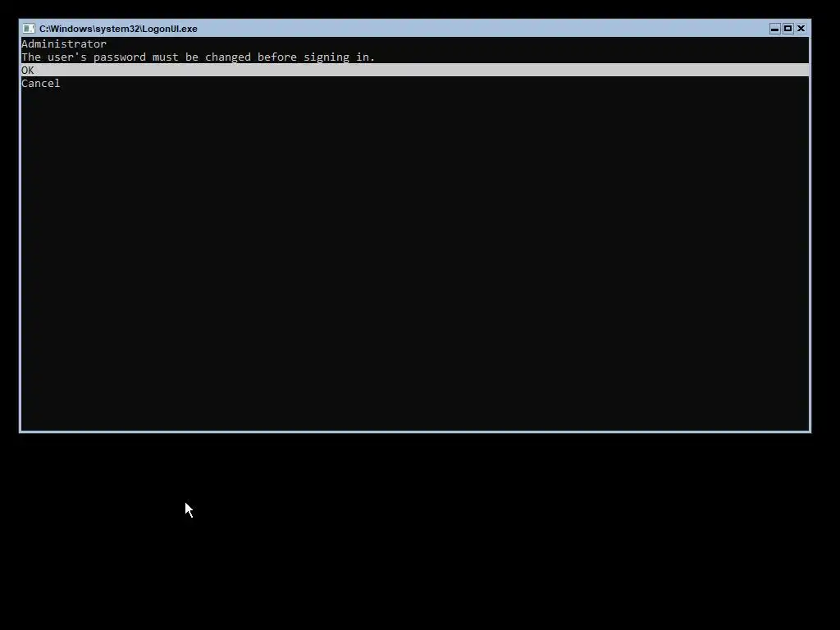Close the LogonUI.exe window
The image size is (840, 630).
click(801, 29)
